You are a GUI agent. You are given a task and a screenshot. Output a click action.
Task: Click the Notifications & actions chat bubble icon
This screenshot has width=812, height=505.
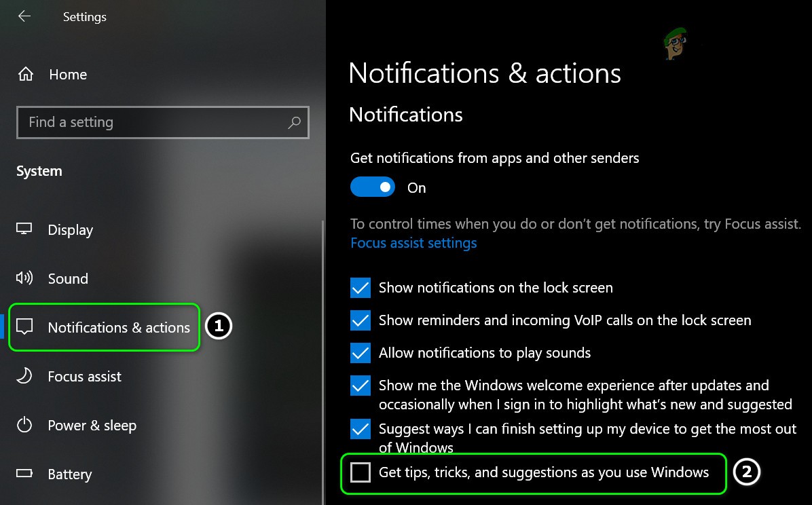24,327
